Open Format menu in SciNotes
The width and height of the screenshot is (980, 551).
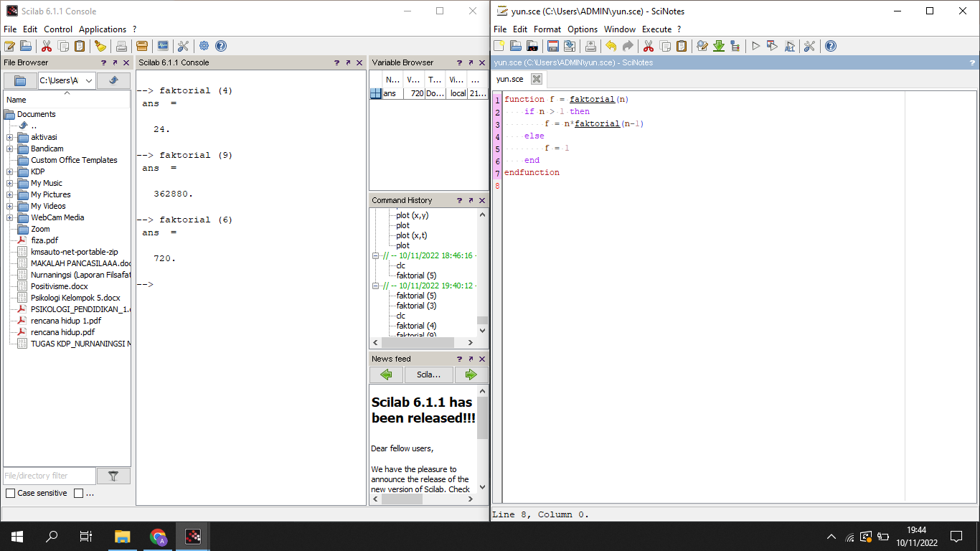pos(547,29)
